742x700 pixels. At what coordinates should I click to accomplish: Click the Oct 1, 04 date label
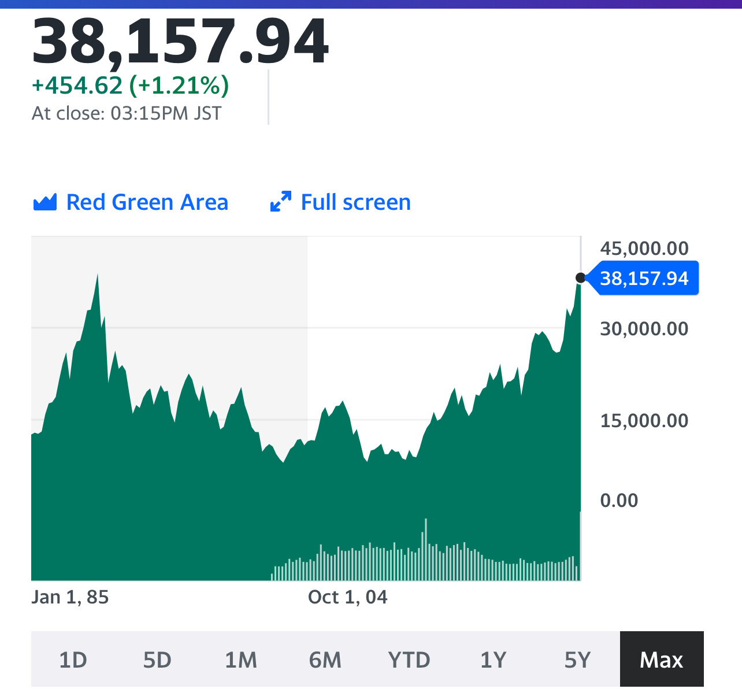tap(347, 597)
